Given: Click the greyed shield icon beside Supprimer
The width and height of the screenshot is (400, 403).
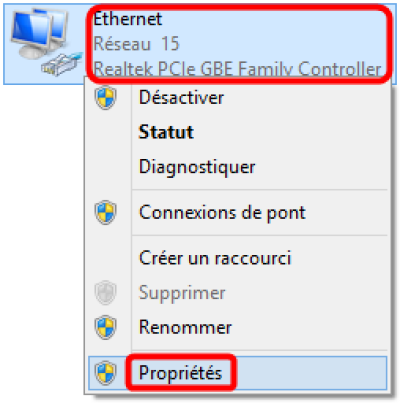Looking at the screenshot, I should tap(105, 293).
